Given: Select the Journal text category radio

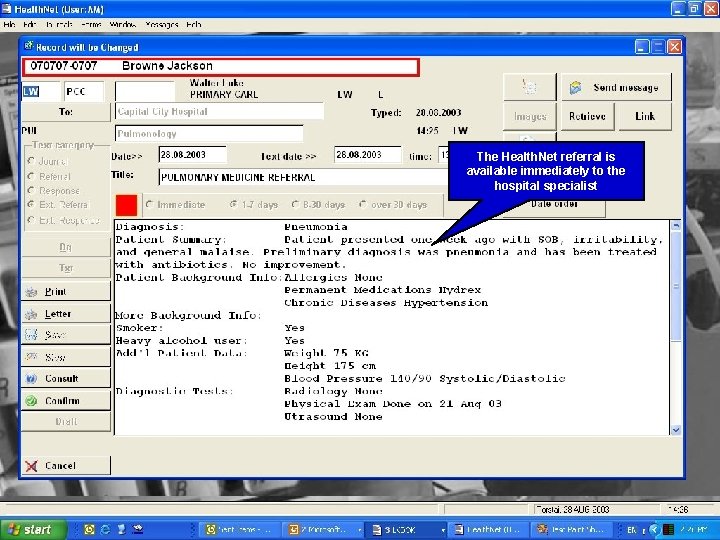Looking at the screenshot, I should click(x=31, y=161).
